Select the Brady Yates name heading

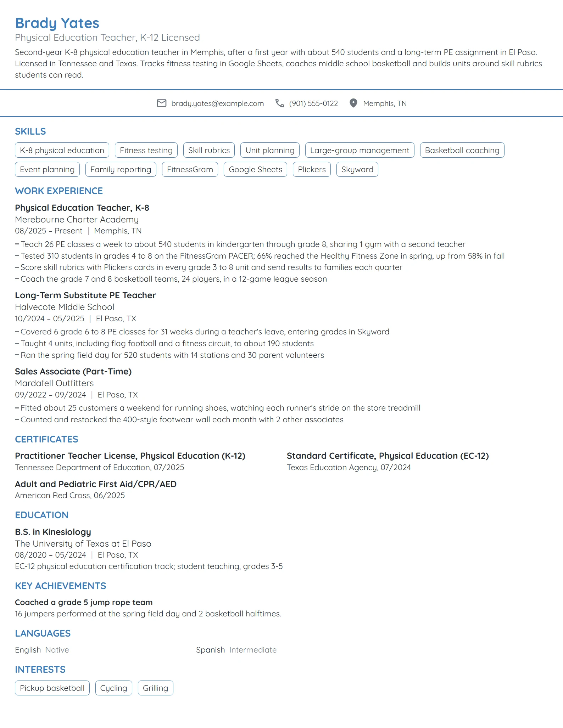(57, 23)
